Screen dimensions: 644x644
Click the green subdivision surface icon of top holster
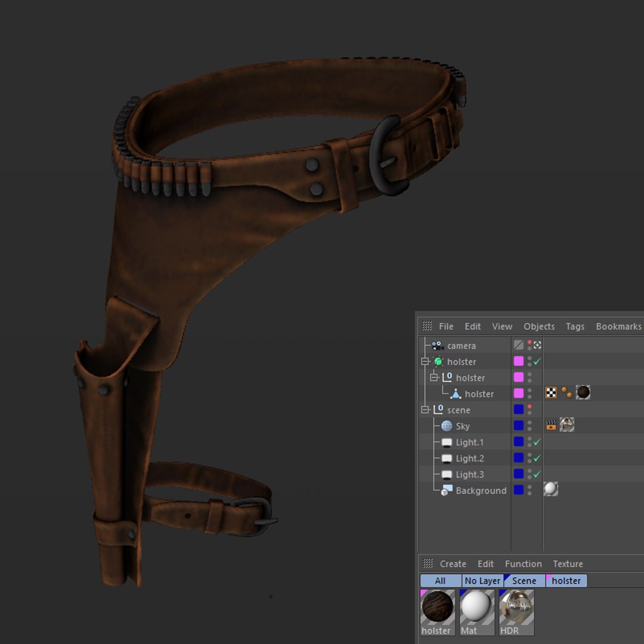438,361
